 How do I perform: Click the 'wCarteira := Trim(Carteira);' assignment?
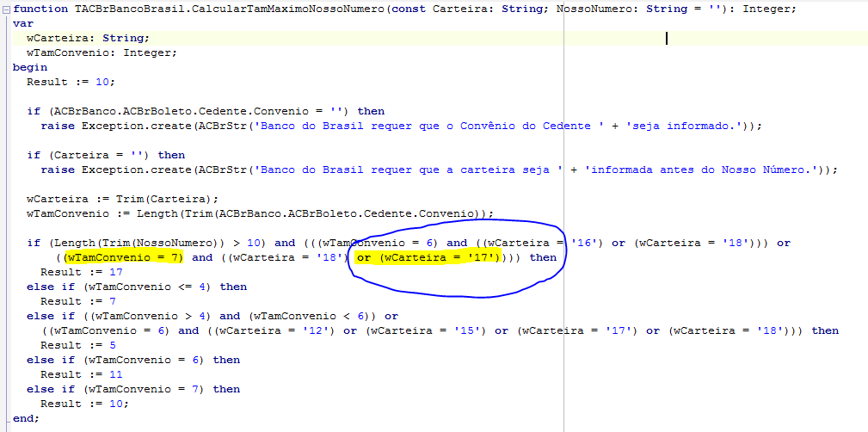123,199
